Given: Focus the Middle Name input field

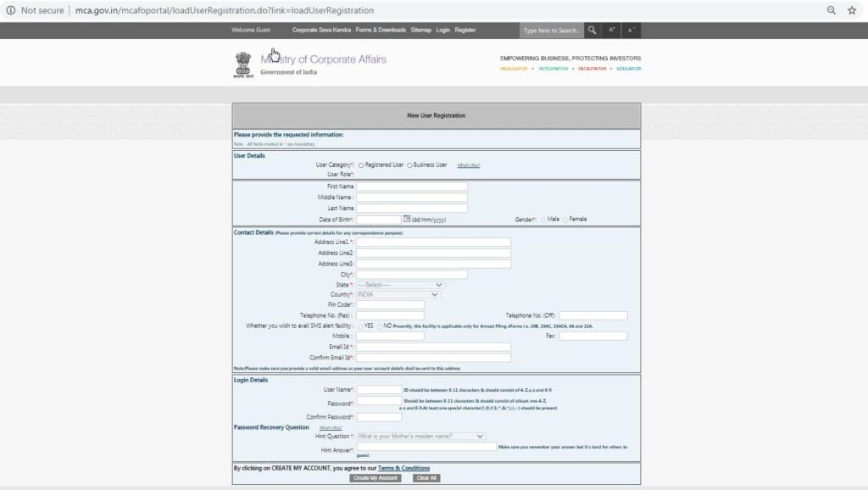Looking at the screenshot, I should point(412,198).
